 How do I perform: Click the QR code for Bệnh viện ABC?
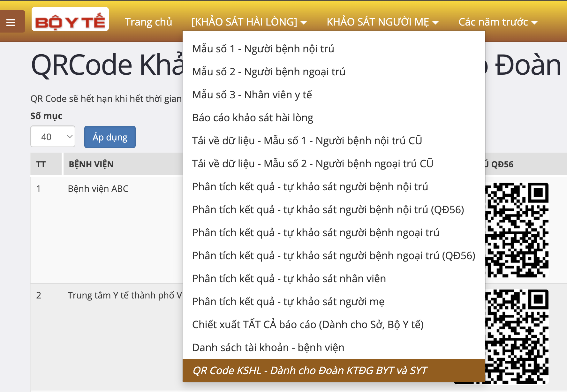pos(517,230)
